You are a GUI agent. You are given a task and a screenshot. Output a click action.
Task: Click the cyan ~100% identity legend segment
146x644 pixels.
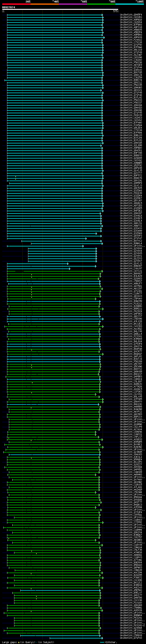point(130,4)
